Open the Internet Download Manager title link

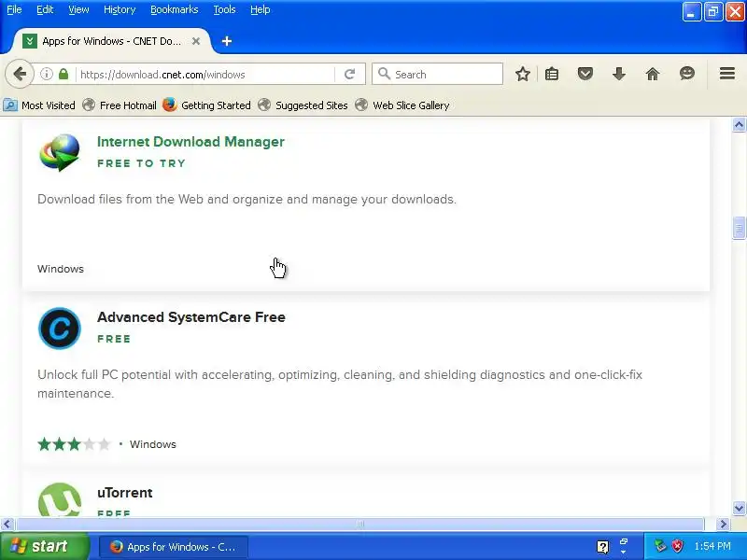190,142
